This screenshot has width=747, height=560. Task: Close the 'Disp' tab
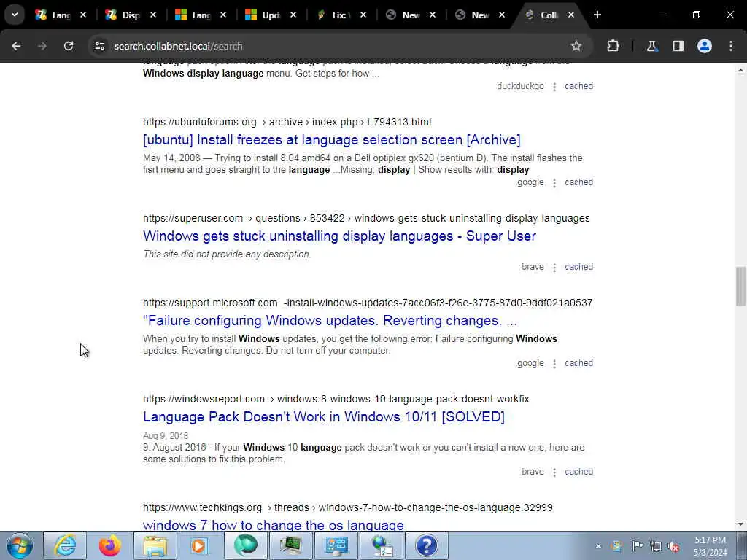coord(153,15)
